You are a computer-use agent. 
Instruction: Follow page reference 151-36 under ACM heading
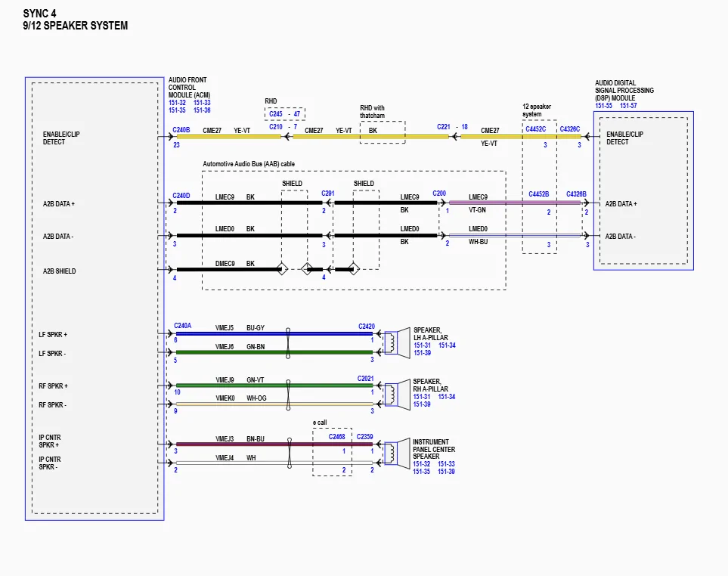[x=202, y=110]
